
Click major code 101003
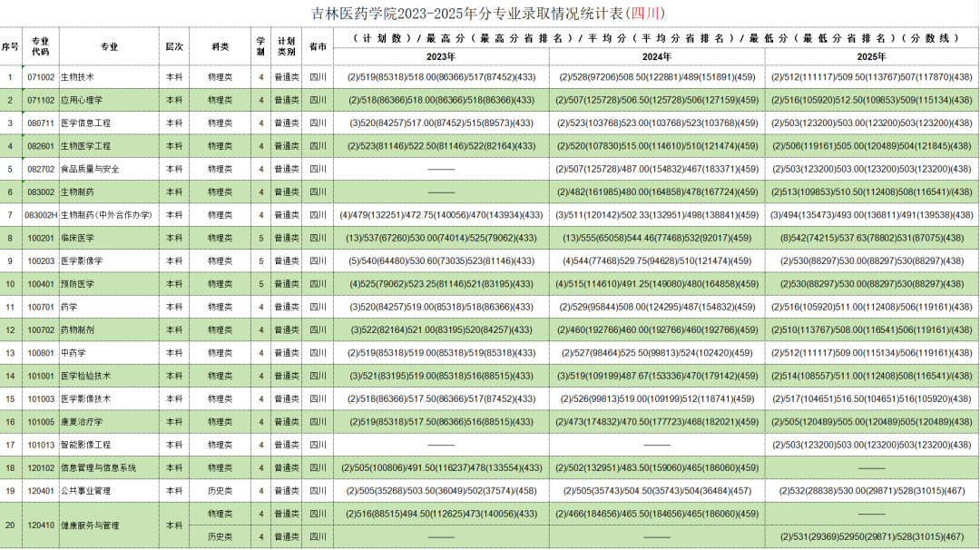[x=41, y=398]
